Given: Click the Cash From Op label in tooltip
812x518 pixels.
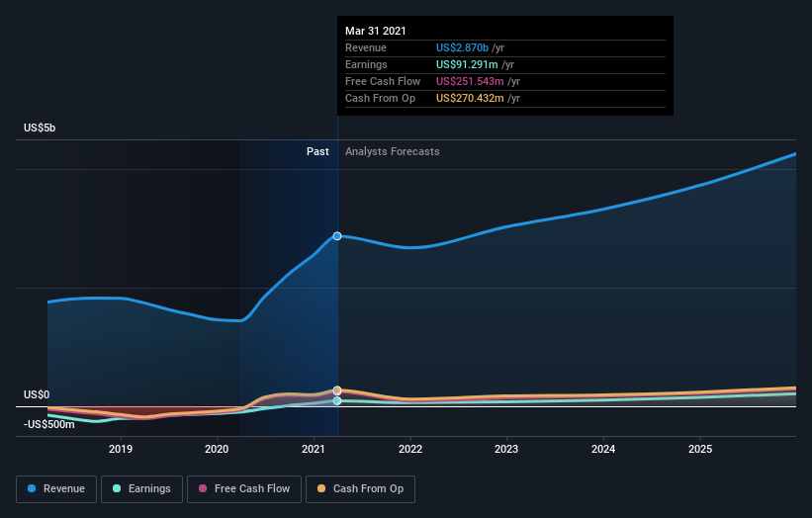Looking at the screenshot, I should coord(380,98).
